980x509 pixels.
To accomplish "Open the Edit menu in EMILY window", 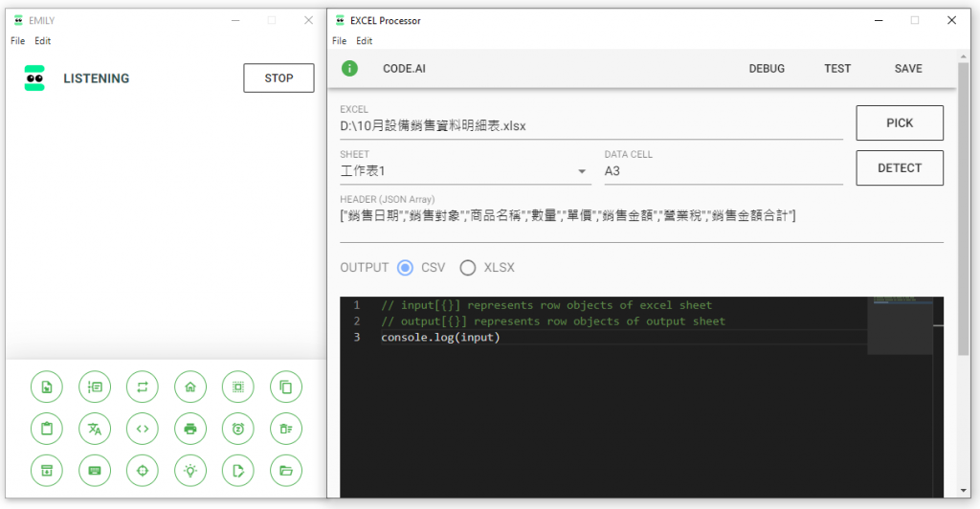I will 42,40.
